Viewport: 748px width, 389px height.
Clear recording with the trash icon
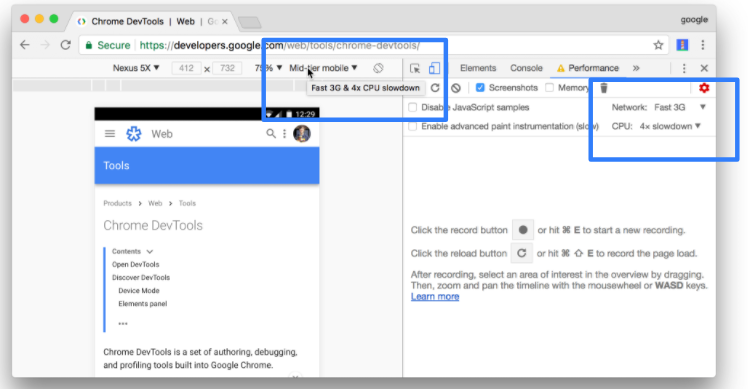click(604, 88)
